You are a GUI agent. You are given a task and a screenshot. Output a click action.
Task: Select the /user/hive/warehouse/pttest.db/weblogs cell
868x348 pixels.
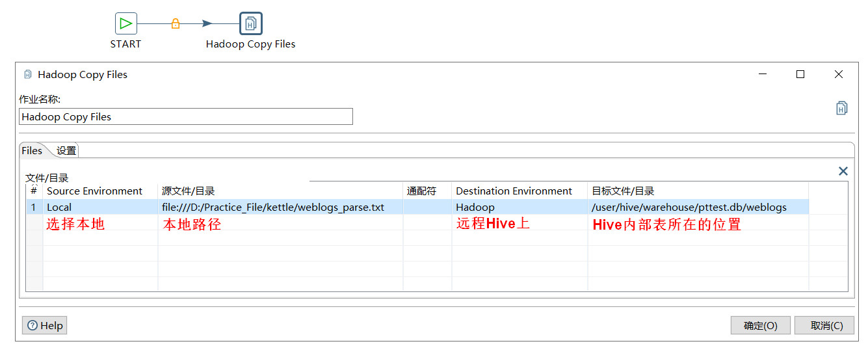[x=698, y=207]
